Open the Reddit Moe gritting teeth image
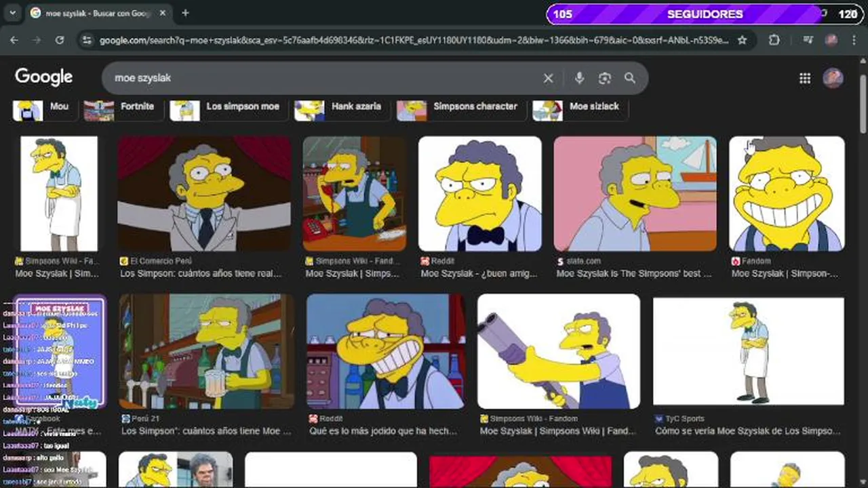This screenshot has width=868, height=488. pos(386,352)
